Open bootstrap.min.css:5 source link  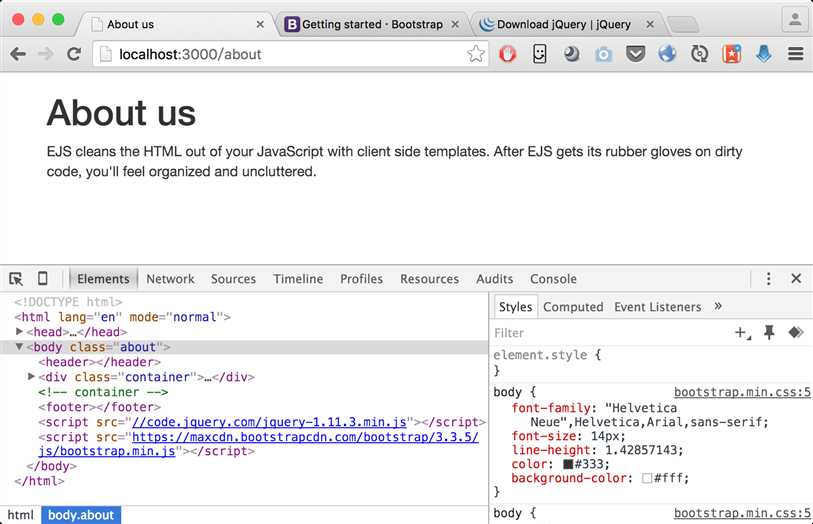pos(742,393)
